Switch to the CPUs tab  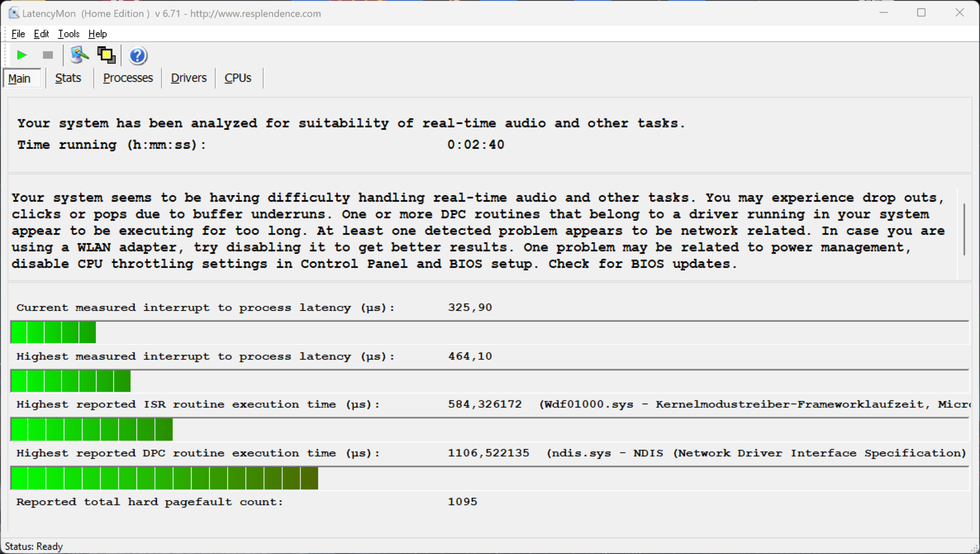(238, 78)
